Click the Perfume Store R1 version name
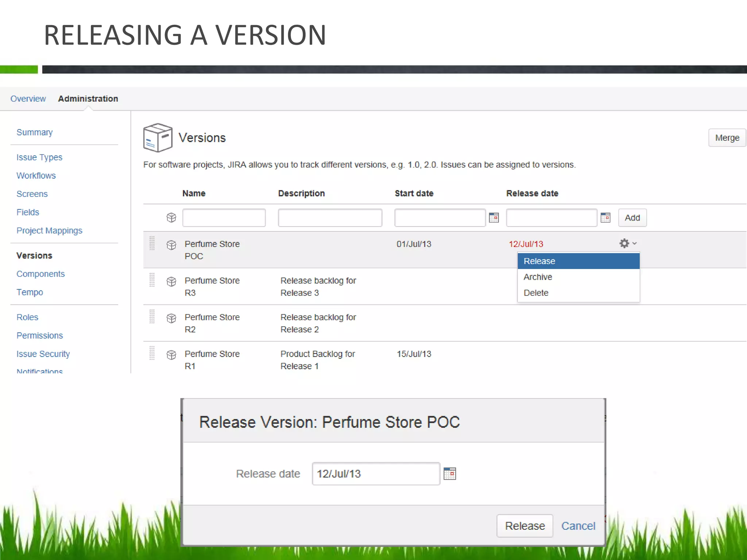The height and width of the screenshot is (560, 747). pyautogui.click(x=212, y=360)
